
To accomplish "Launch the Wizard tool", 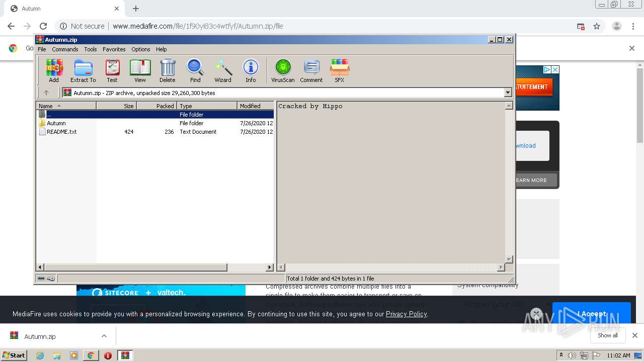I will coord(223,71).
